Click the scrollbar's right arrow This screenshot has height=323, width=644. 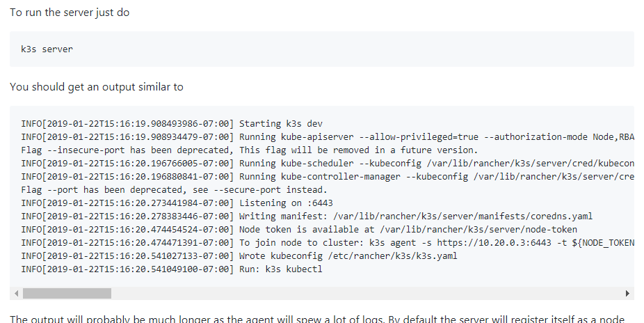(x=627, y=293)
